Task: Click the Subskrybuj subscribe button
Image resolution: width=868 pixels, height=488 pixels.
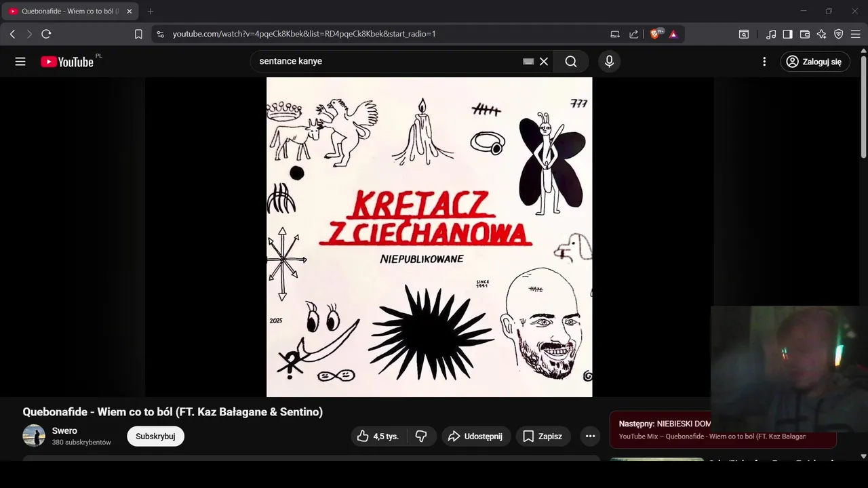Action: coord(155,436)
